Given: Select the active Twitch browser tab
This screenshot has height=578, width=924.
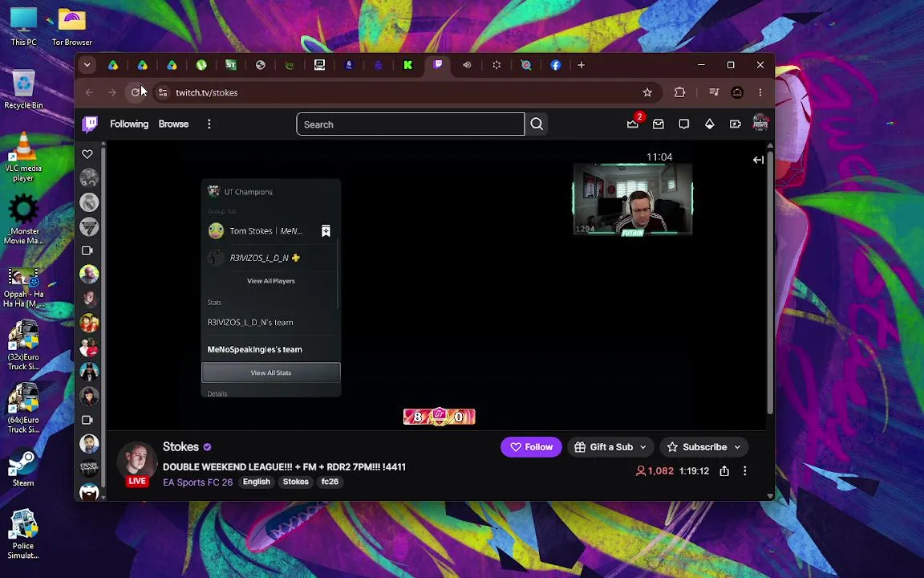Looking at the screenshot, I should pyautogui.click(x=438, y=65).
